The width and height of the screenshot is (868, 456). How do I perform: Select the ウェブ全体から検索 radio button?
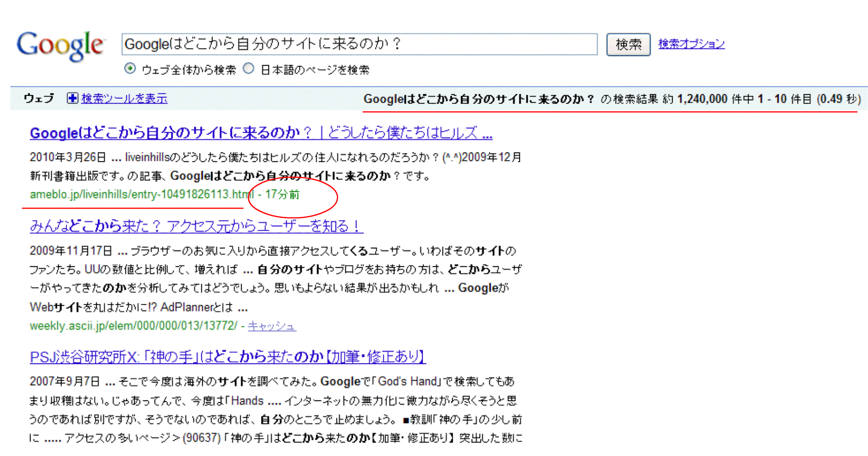[x=130, y=68]
